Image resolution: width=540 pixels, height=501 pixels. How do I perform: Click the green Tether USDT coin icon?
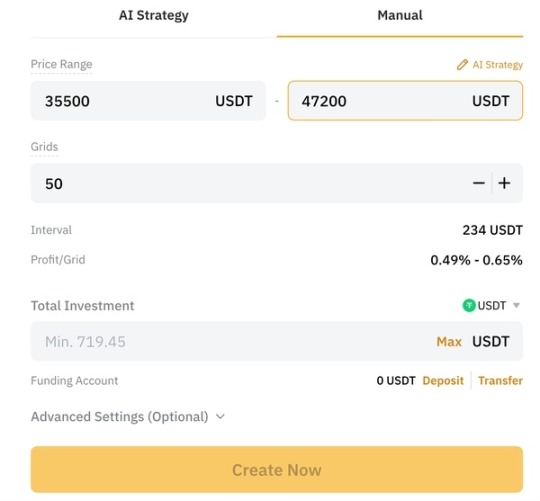469,305
